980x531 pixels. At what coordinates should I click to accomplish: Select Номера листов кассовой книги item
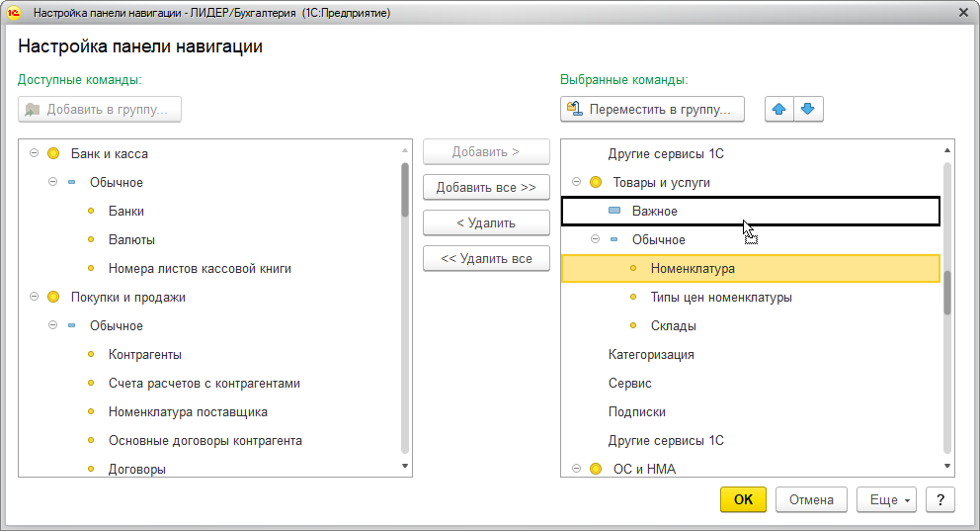[200, 268]
